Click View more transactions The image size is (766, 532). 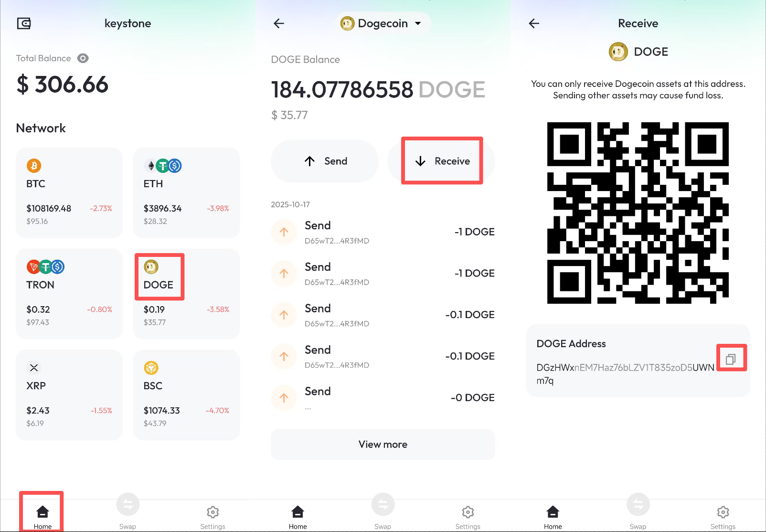coord(383,445)
